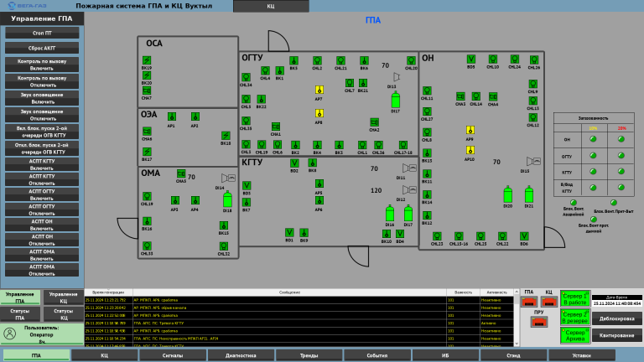
Task: Switch to the Тренды tab
Action: pos(309,355)
